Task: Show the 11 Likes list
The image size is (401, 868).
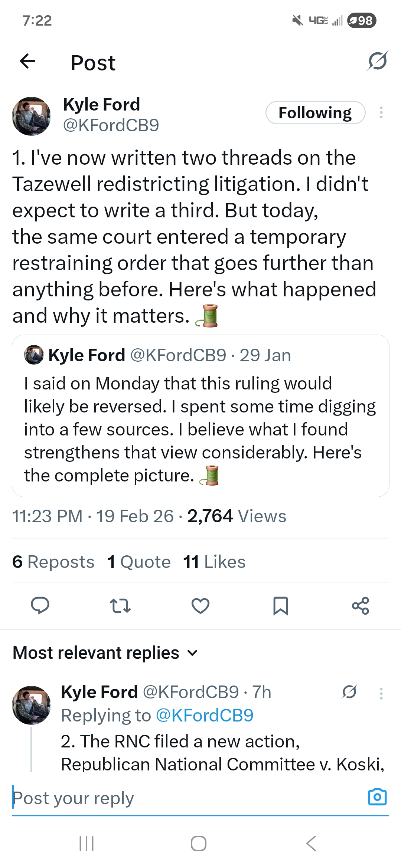Action: (x=214, y=562)
